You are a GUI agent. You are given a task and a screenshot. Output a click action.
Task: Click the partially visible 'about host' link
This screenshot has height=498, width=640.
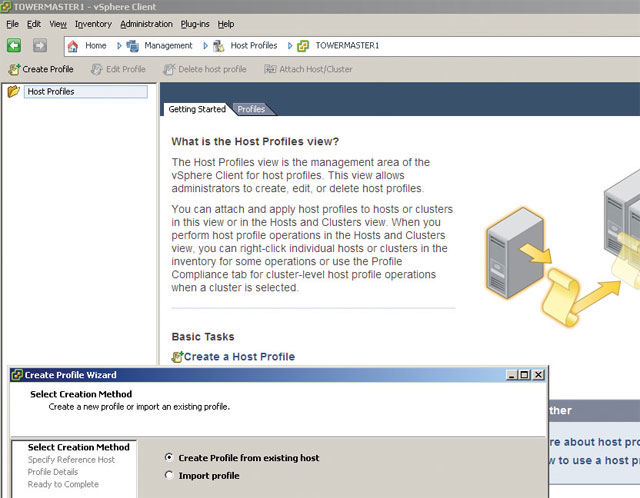(594, 442)
